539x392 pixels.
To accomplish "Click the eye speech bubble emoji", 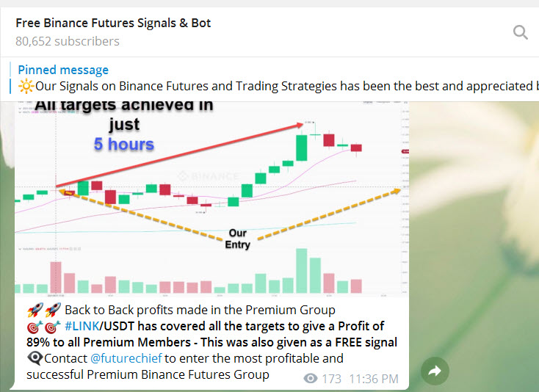I will (x=35, y=358).
